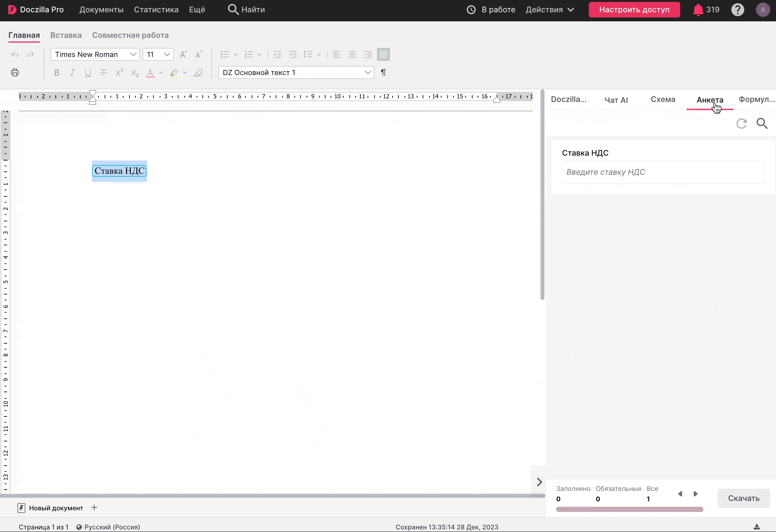
Task: Toggle underline formatting
Action: tap(88, 73)
